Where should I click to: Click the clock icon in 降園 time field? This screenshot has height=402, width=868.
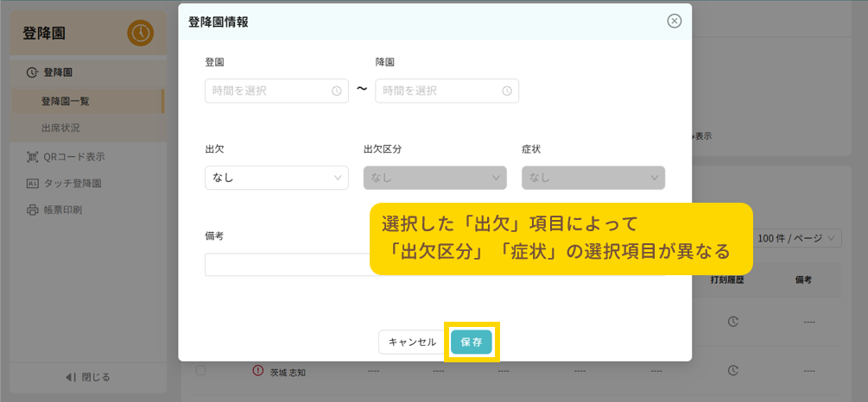(x=506, y=91)
